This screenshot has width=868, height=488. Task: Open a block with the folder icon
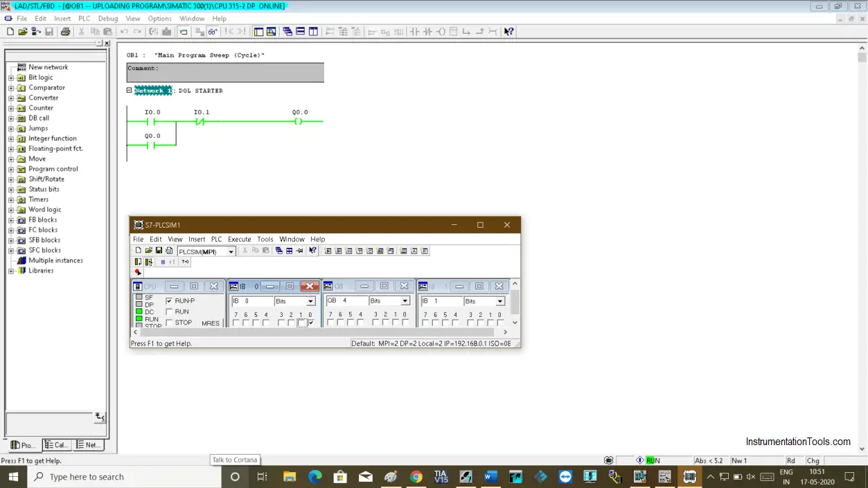point(23,32)
